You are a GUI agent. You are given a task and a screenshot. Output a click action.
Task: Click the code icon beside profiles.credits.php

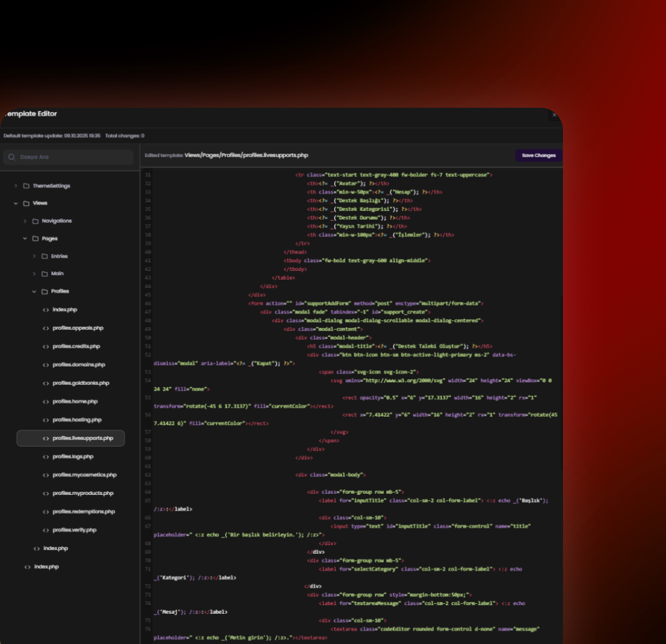coord(45,346)
